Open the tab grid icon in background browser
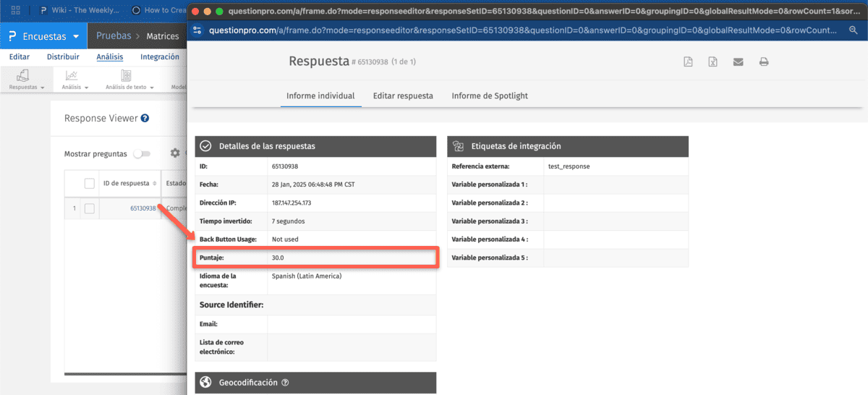This screenshot has height=395, width=868. 15,10
